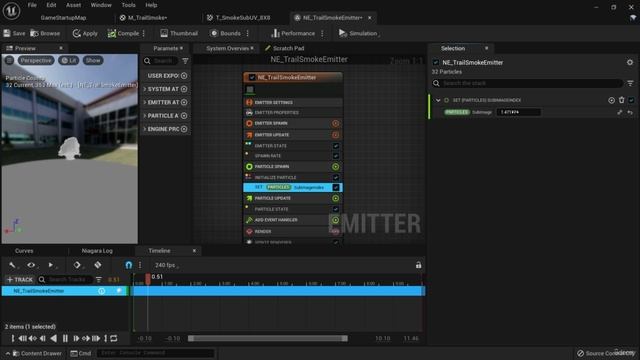Add parameter to Emitter Attributes section

184,102
